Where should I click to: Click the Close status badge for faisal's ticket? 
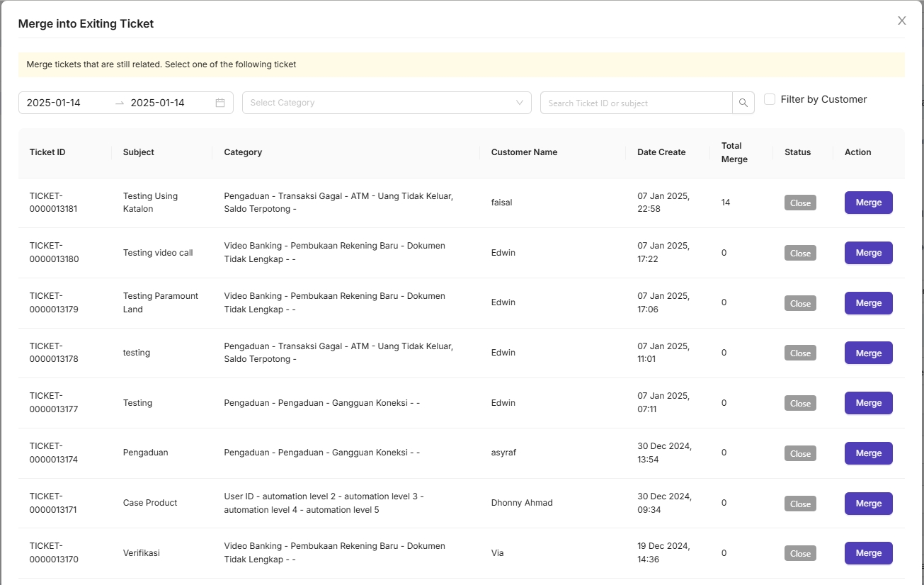pos(800,203)
